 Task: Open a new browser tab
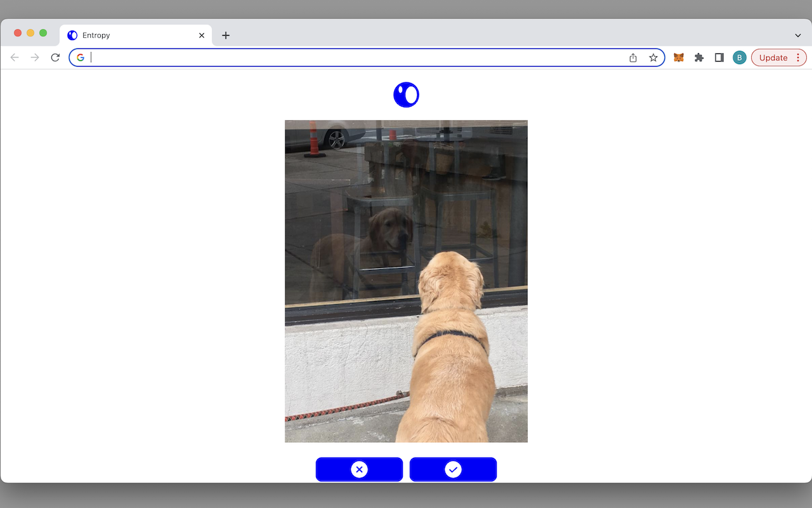point(226,36)
